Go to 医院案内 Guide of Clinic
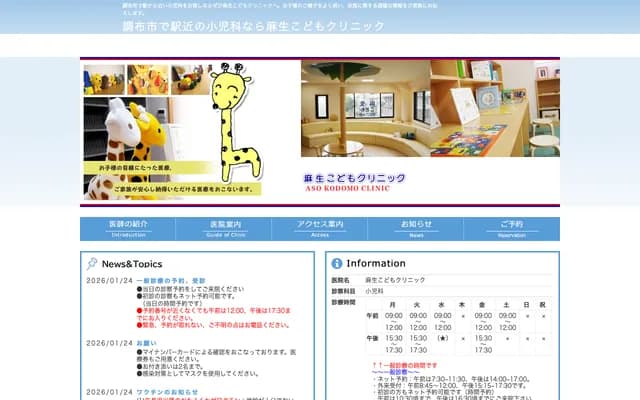 224,228
